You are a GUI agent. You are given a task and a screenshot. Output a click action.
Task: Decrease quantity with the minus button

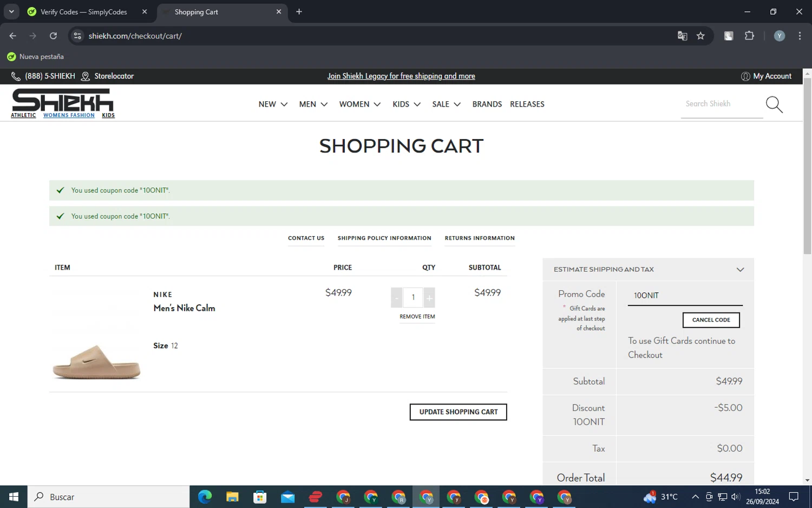[x=397, y=297]
